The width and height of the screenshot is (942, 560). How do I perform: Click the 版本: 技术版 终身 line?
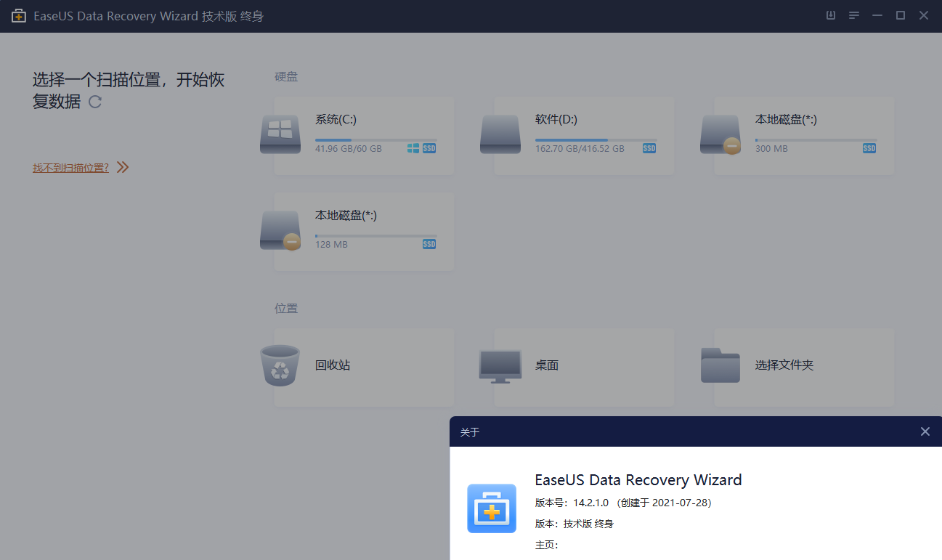(x=574, y=524)
